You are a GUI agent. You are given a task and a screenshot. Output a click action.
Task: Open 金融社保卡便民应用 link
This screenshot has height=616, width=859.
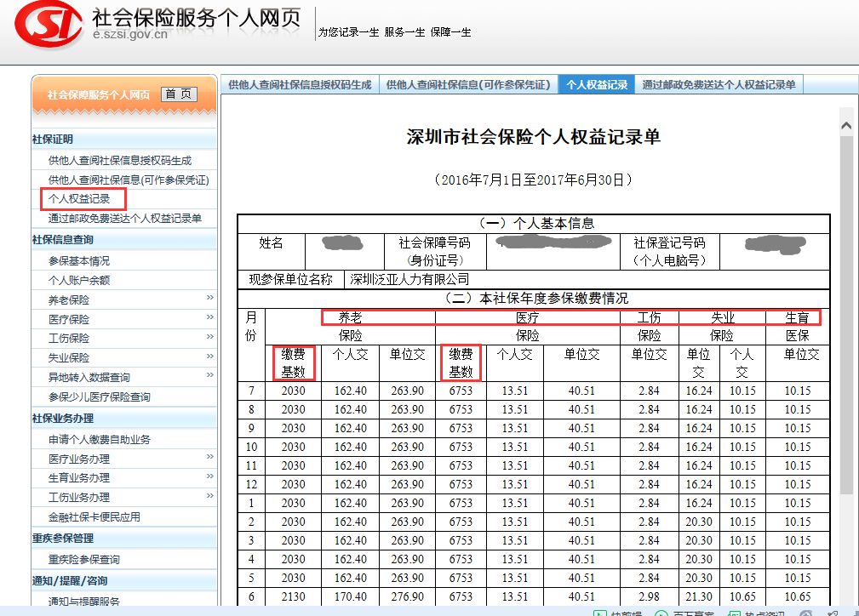[94, 516]
